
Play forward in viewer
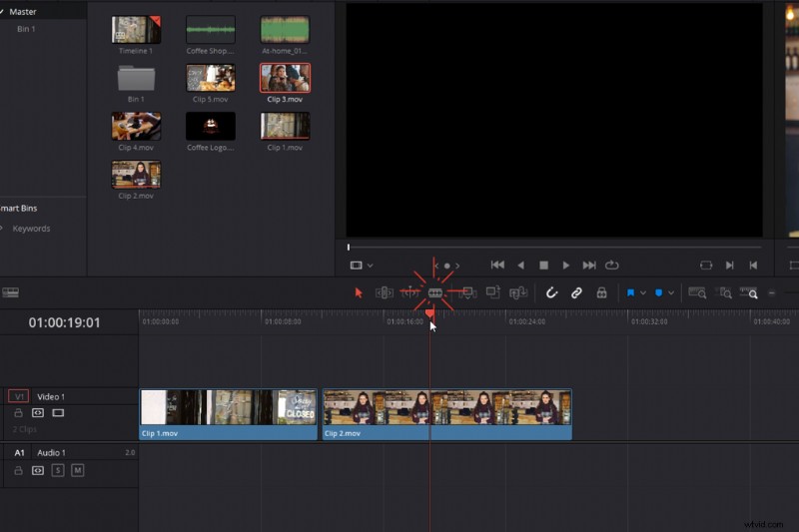pos(565,266)
